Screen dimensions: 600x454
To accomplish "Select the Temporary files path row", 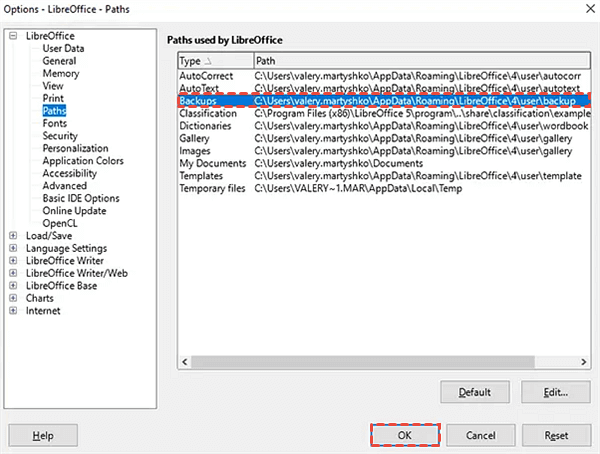I will [x=384, y=188].
